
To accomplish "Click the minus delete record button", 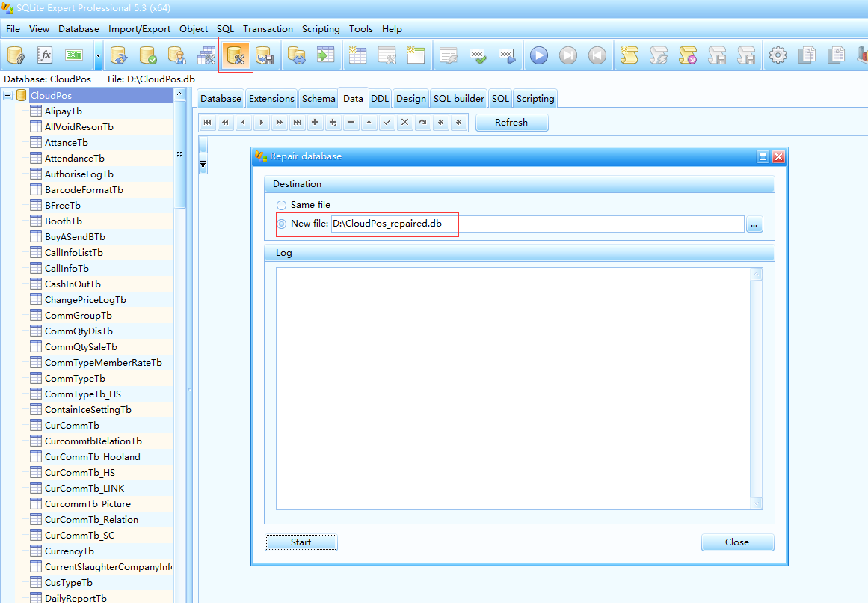I will click(351, 123).
